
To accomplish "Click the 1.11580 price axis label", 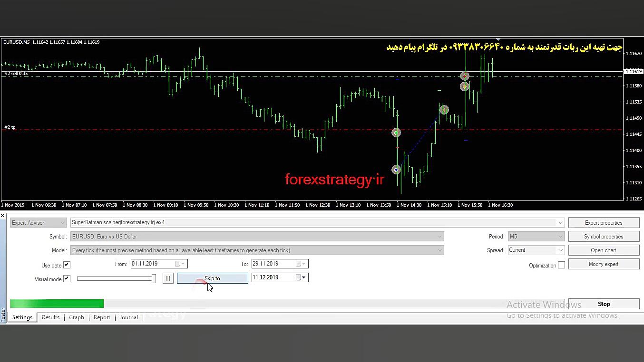I will pyautogui.click(x=634, y=86).
